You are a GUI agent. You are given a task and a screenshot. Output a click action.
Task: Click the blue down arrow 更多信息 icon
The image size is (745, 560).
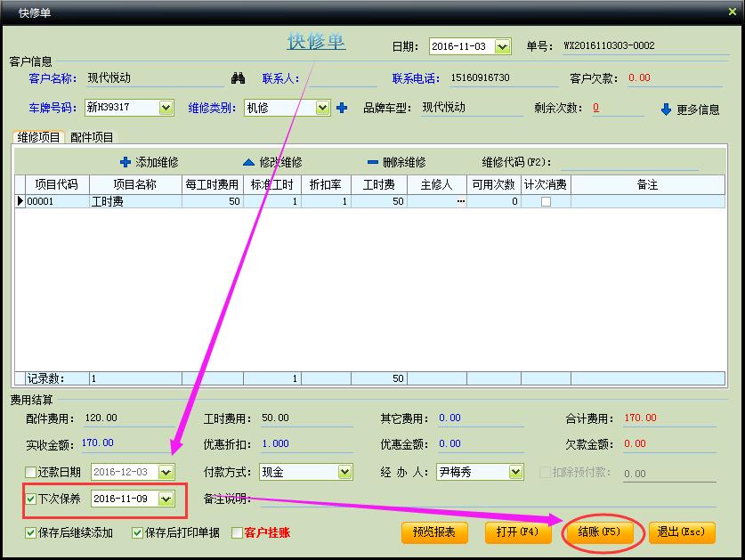(666, 110)
